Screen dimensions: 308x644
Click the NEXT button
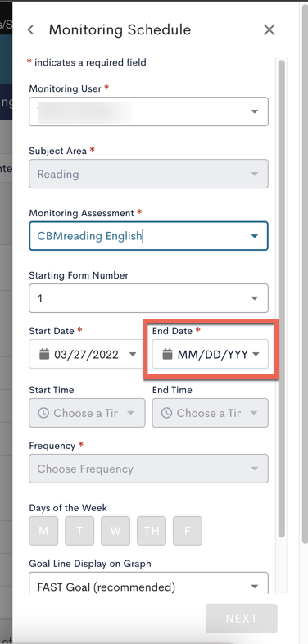pos(242,618)
